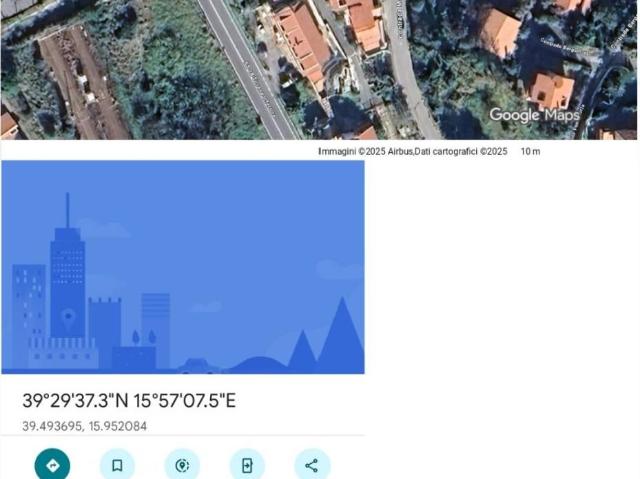This screenshot has width=640, height=479.
Task: Open directions with the teal arrow icon
Action: click(x=52, y=465)
